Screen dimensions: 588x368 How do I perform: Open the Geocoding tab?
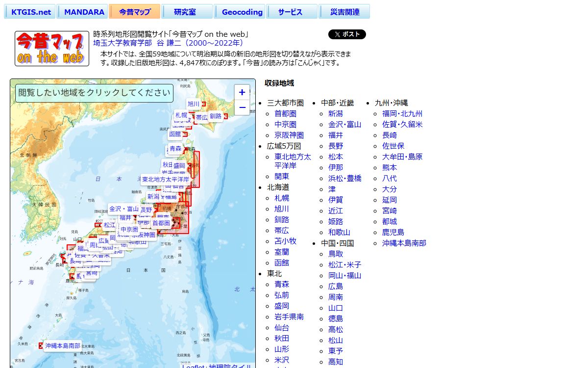[x=240, y=12]
